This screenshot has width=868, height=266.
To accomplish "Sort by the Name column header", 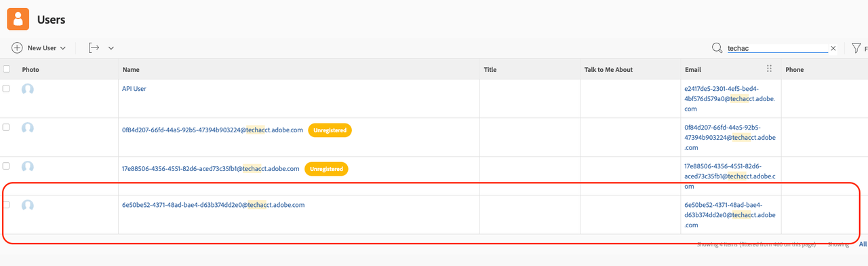I will point(131,70).
